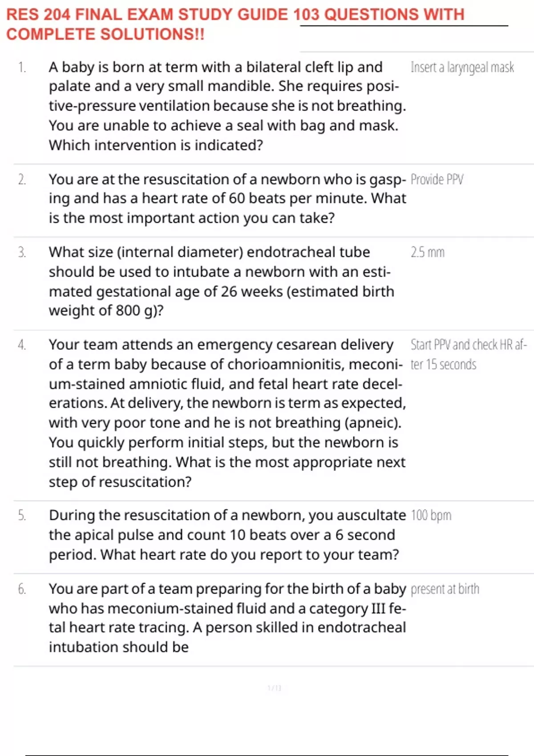Click the number label '4.'
This screenshot has height=756, width=534.
[22, 345]
